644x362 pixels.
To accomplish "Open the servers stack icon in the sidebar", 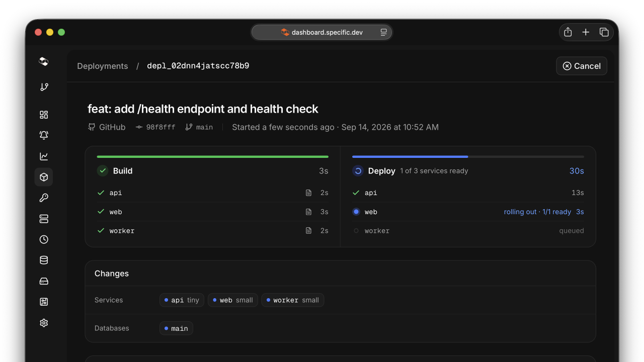I will click(x=44, y=219).
